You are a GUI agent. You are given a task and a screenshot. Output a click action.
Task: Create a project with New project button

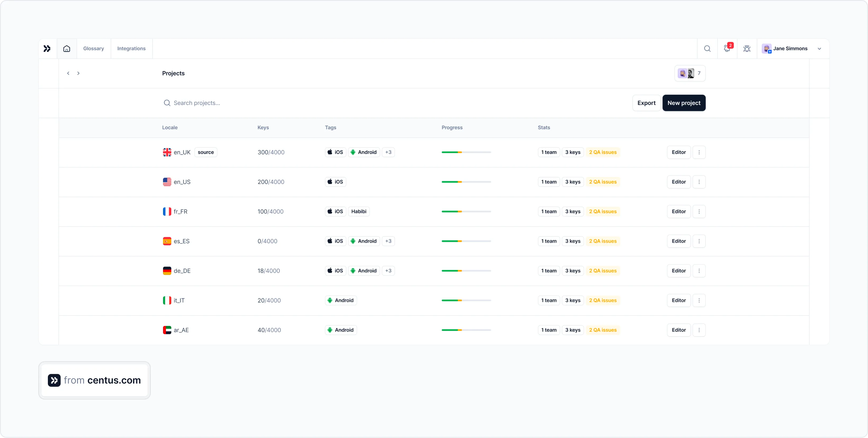tap(684, 103)
